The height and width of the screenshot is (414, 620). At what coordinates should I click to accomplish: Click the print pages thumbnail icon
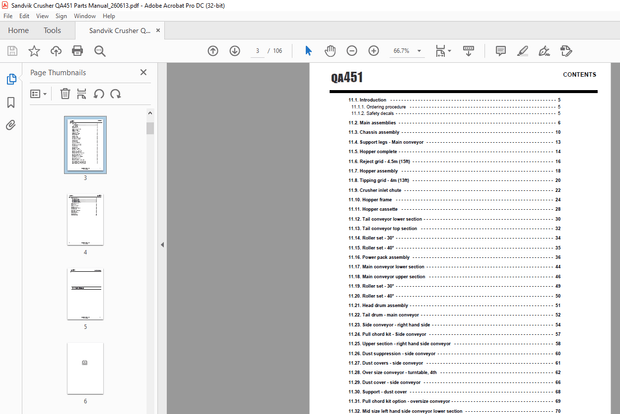(x=81, y=94)
